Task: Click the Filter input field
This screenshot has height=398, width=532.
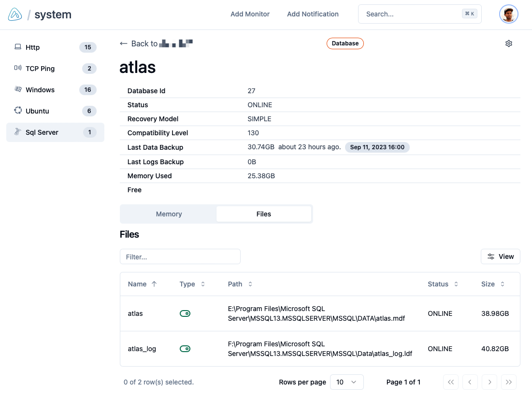Action: click(180, 256)
